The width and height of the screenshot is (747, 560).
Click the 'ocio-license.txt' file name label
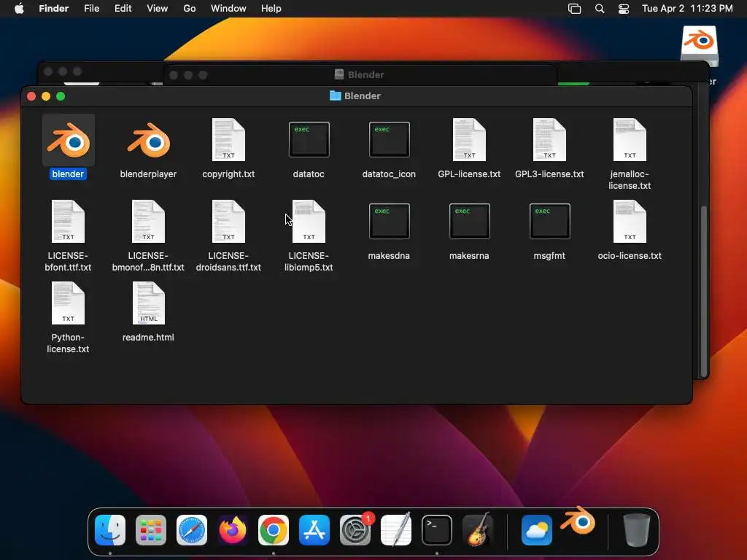[630, 256]
